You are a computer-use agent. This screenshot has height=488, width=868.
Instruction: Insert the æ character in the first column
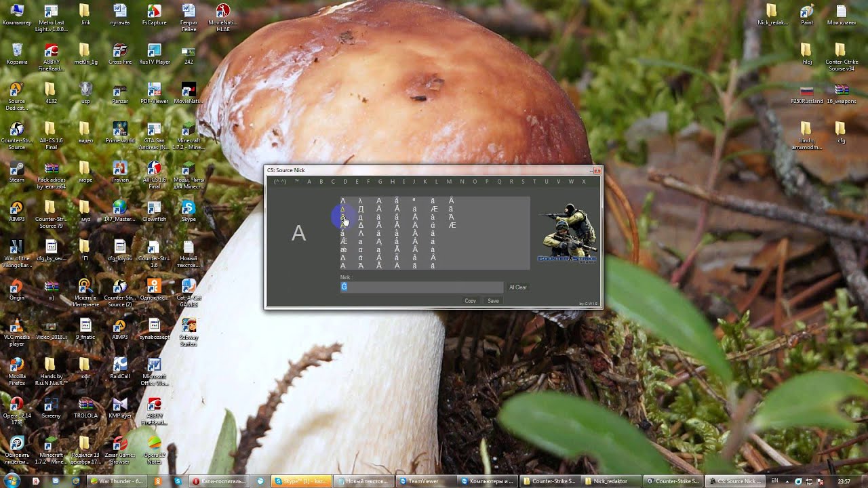point(343,249)
